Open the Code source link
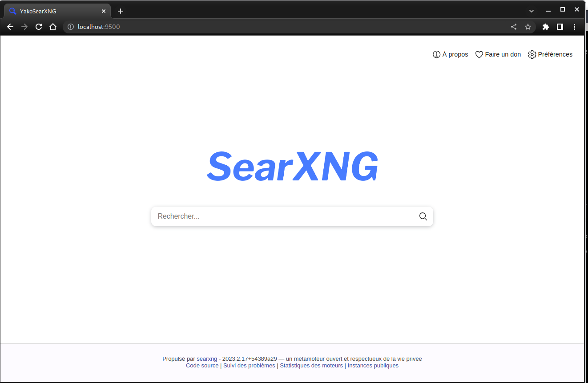 point(202,365)
